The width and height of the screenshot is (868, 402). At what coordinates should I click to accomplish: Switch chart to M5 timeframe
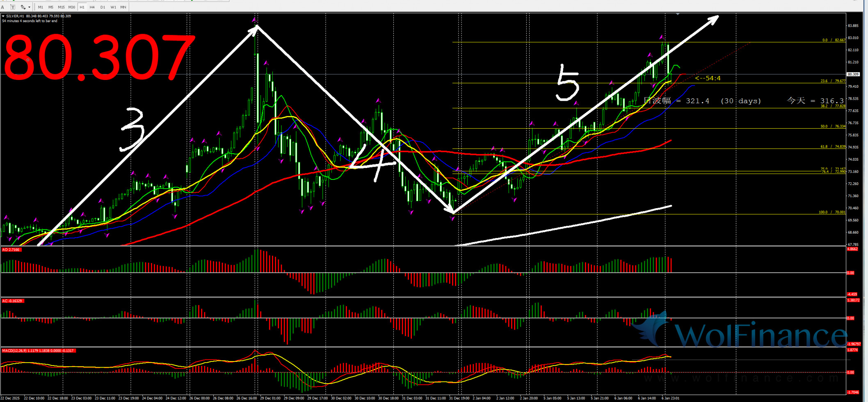[x=50, y=7]
